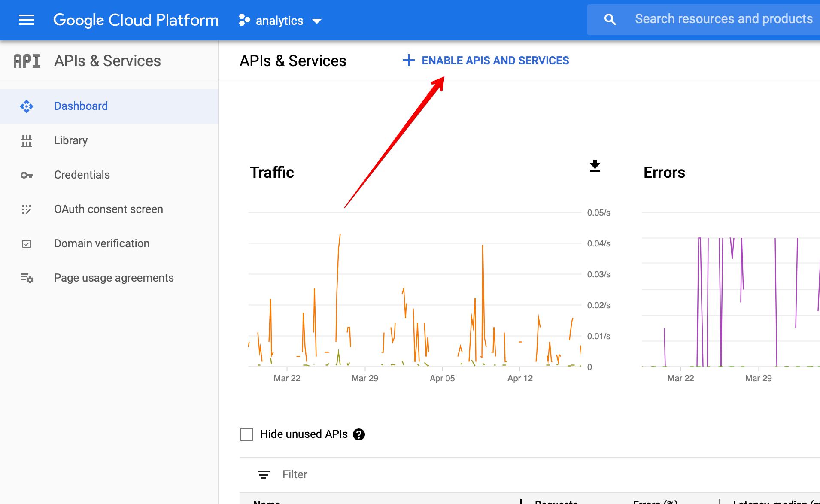The height and width of the screenshot is (504, 820).
Task: Click the Mar 29 label on Errors chart
Action: coord(758,378)
